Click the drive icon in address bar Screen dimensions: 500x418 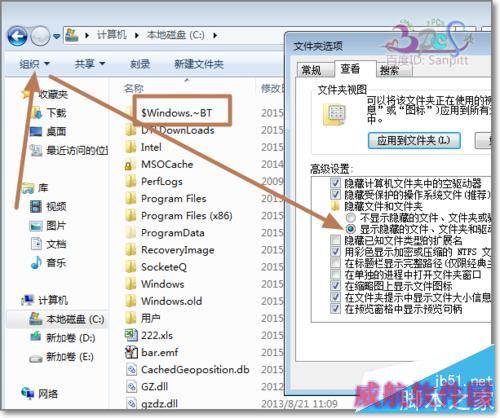pyautogui.click(x=71, y=35)
